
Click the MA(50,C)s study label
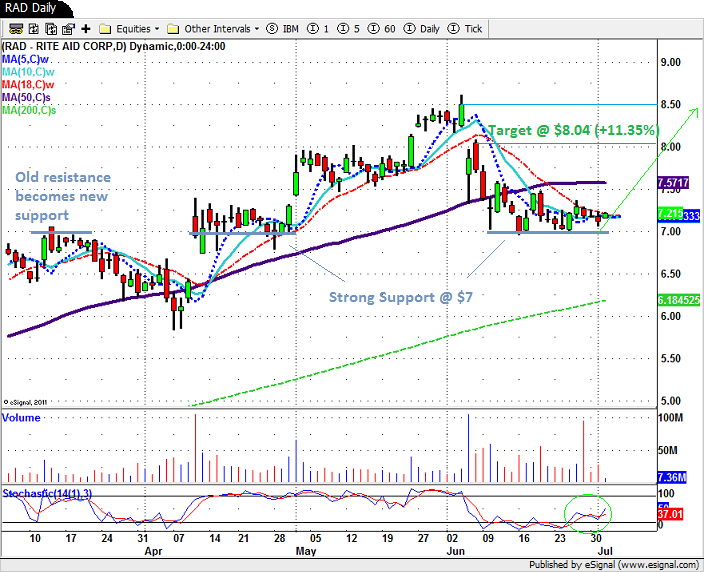(x=26, y=97)
